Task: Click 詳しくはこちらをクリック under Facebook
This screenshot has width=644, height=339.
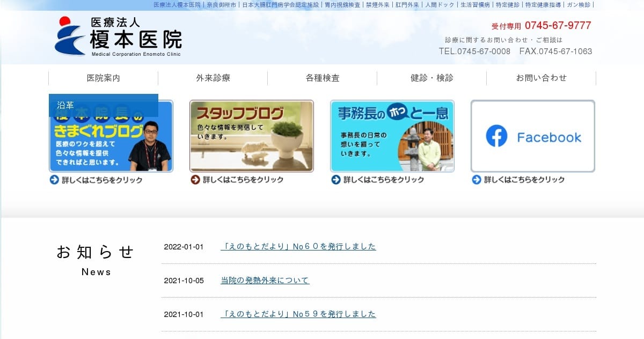Action: pos(524,180)
